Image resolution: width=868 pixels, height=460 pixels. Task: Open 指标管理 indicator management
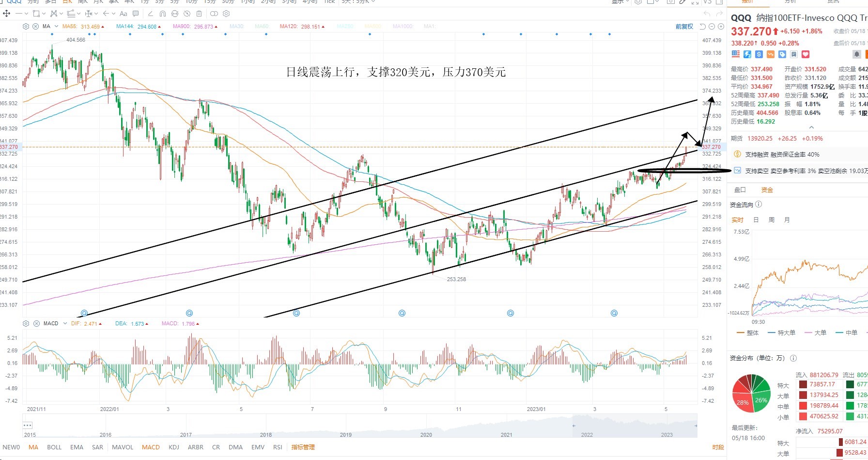click(303, 447)
